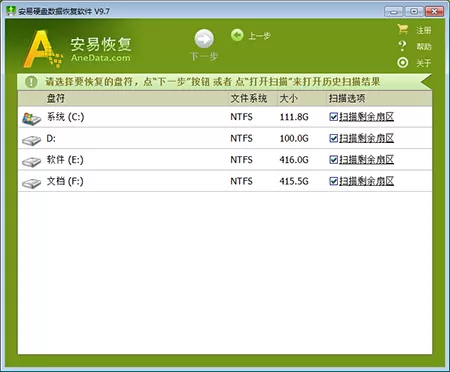Click 扫描剩余扇区 link in the F: row

[366, 181]
